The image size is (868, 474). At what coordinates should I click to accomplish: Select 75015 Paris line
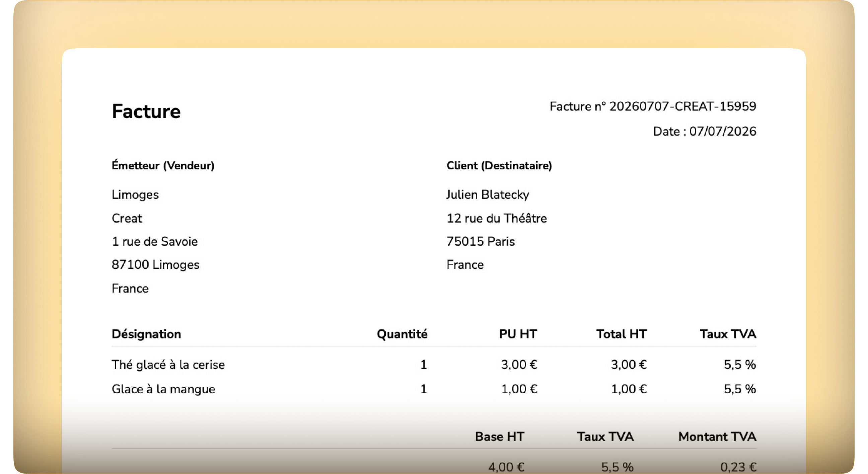point(481,242)
